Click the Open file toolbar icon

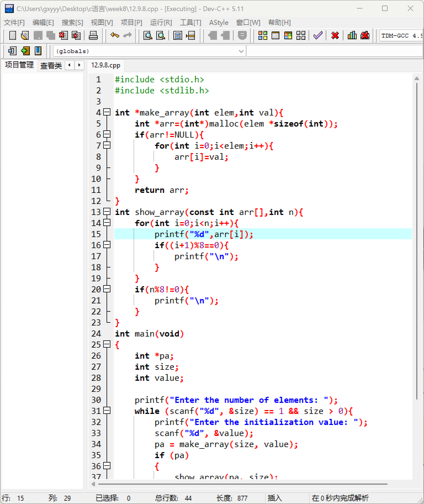pyautogui.click(x=25, y=35)
